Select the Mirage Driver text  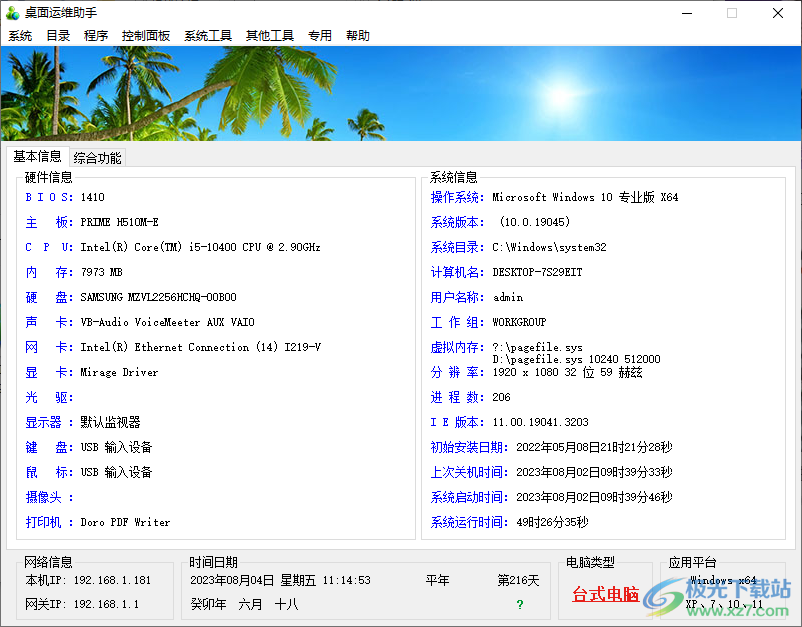coord(119,372)
